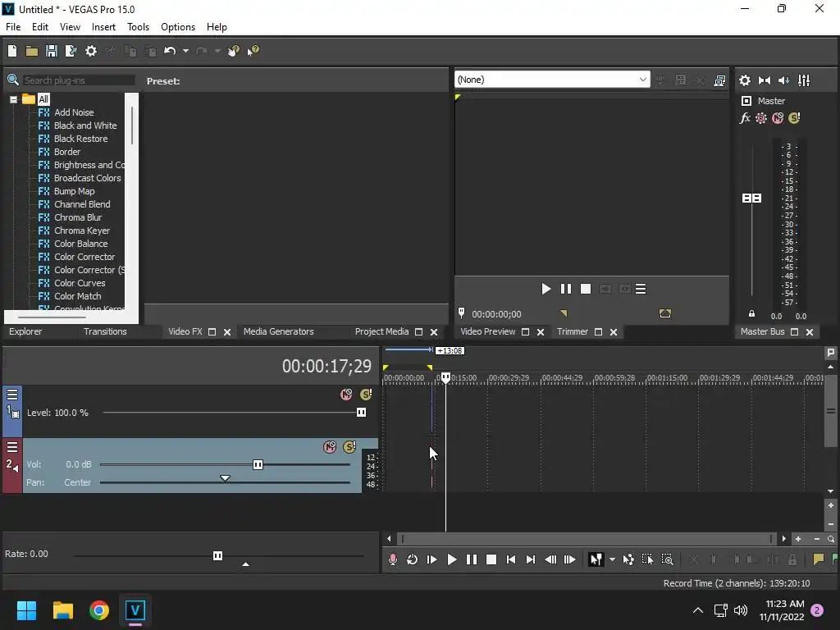This screenshot has height=630, width=840.
Task: Open the Trimmer hamburger options menu
Action: 641,290
